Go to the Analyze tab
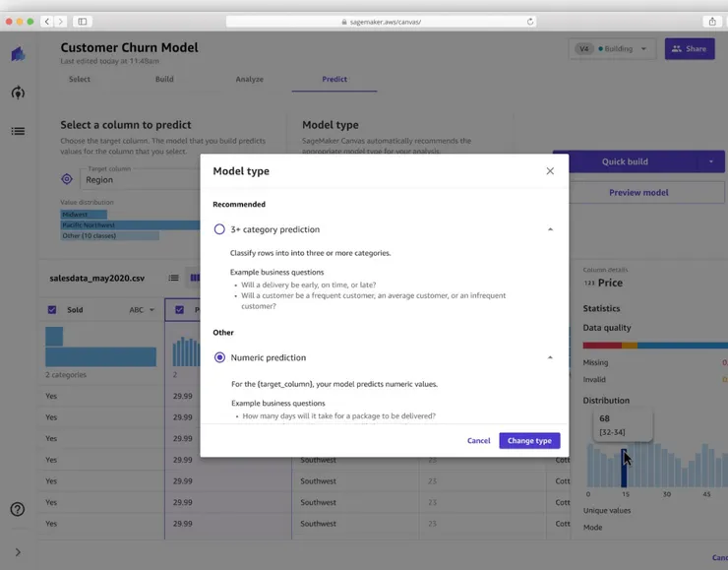 coord(249,79)
